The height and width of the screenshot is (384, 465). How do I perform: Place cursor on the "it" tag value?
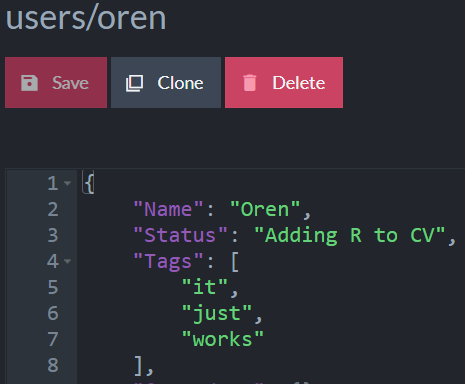click(x=205, y=287)
